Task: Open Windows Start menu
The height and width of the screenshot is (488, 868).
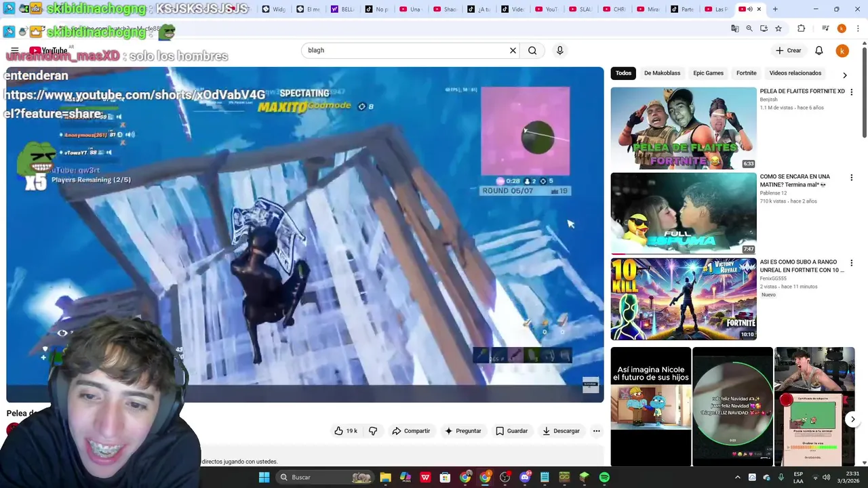Action: (264, 477)
